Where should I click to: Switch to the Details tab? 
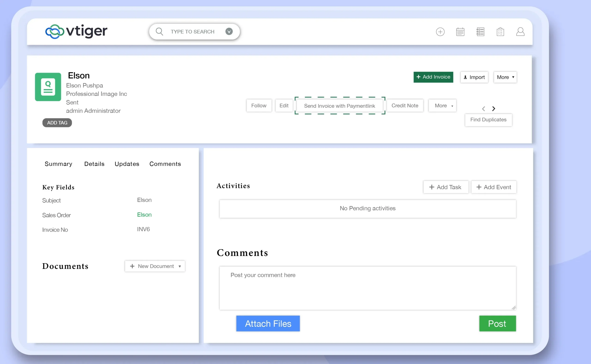click(x=94, y=164)
